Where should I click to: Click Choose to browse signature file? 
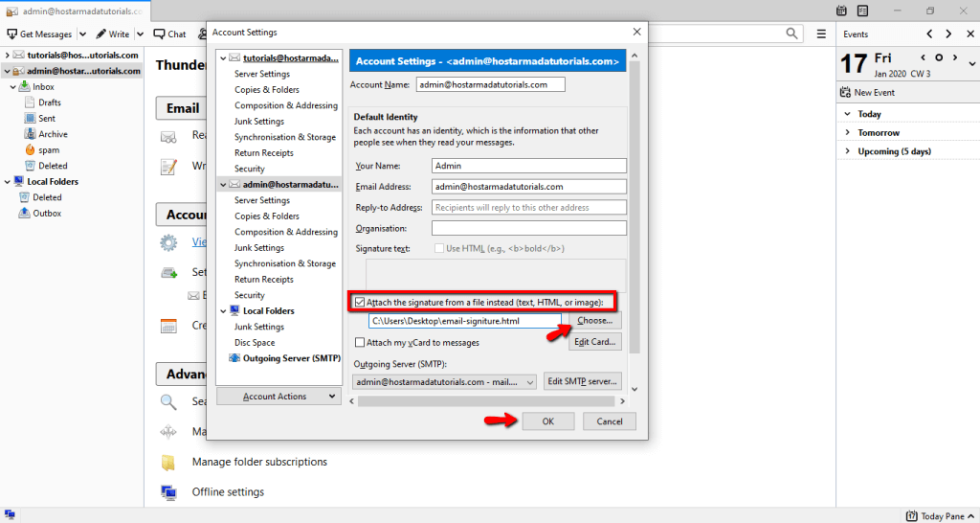(595, 320)
